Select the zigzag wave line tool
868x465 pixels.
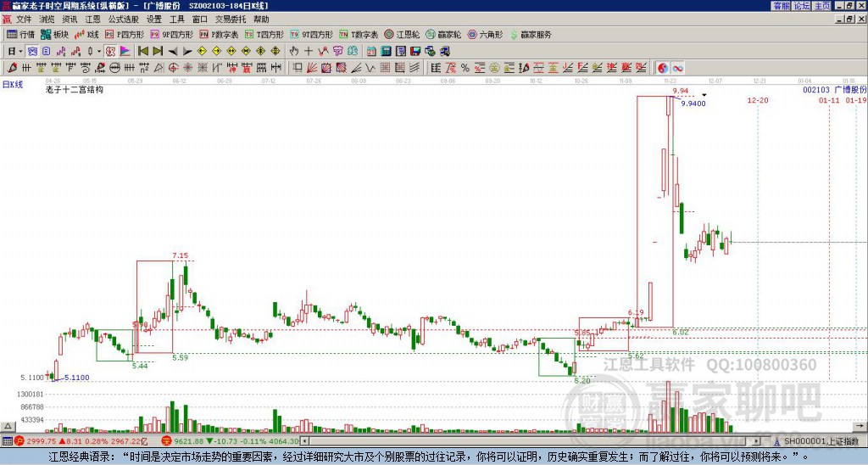(x=370, y=68)
